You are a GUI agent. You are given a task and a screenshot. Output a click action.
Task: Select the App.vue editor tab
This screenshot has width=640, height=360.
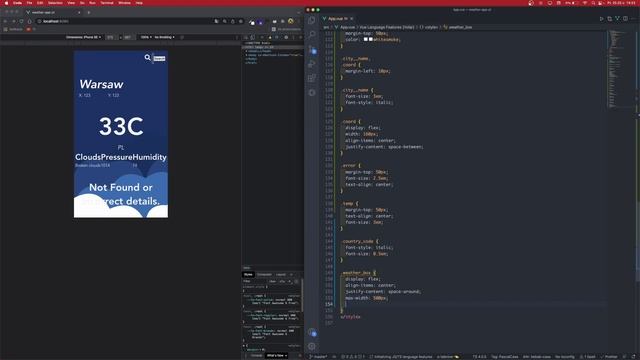337,19
